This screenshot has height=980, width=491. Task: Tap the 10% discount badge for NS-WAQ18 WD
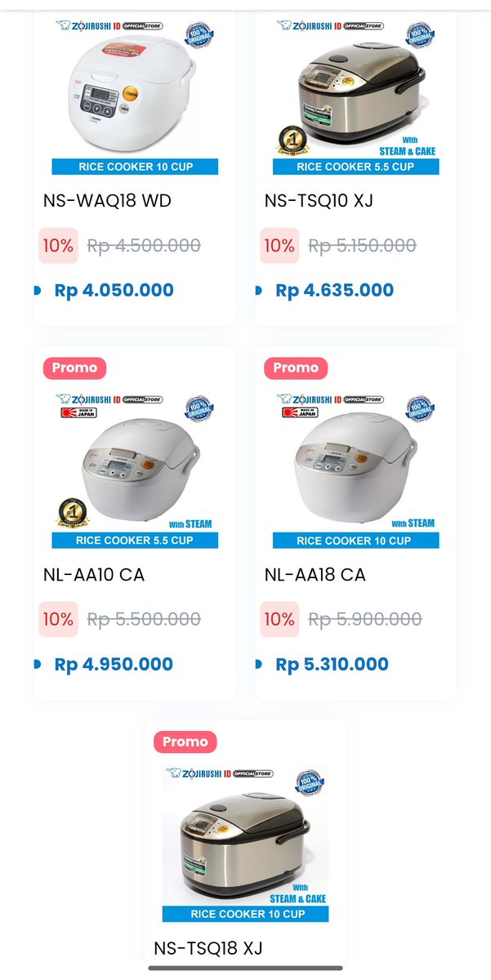pyautogui.click(x=59, y=246)
